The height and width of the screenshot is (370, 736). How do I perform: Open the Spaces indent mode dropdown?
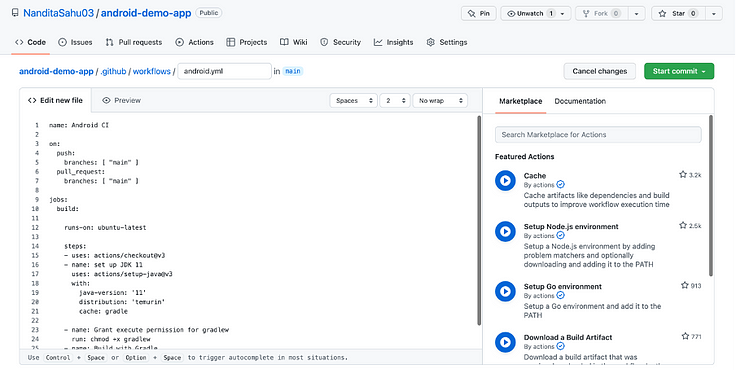pyautogui.click(x=353, y=100)
